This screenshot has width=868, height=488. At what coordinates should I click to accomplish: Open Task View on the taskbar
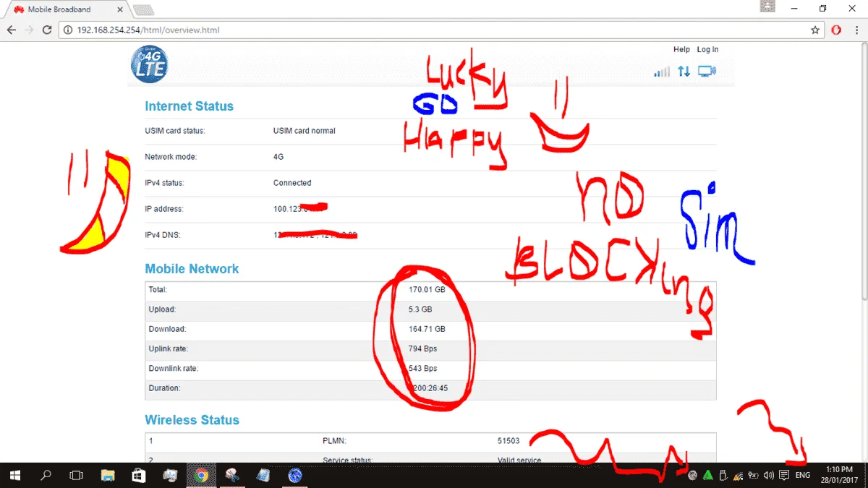coord(76,475)
